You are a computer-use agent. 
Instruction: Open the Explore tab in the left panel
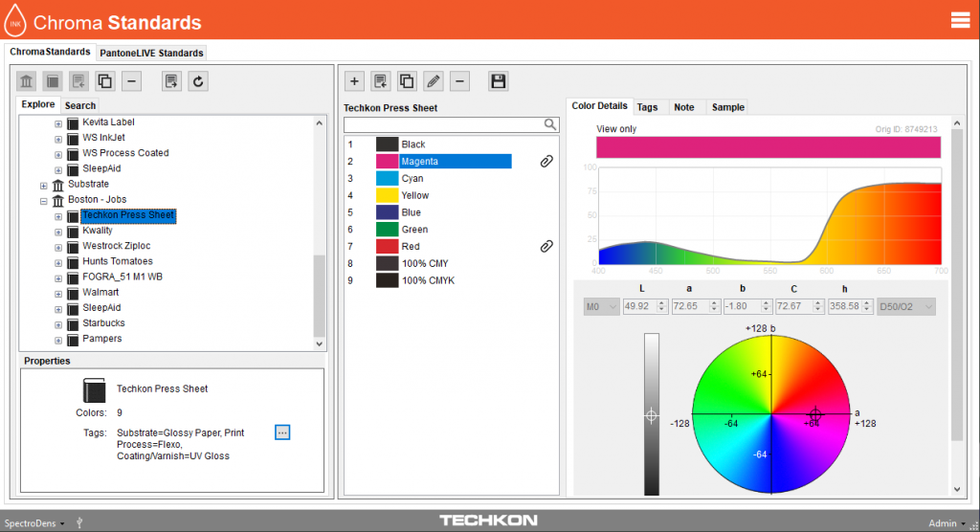[38, 104]
